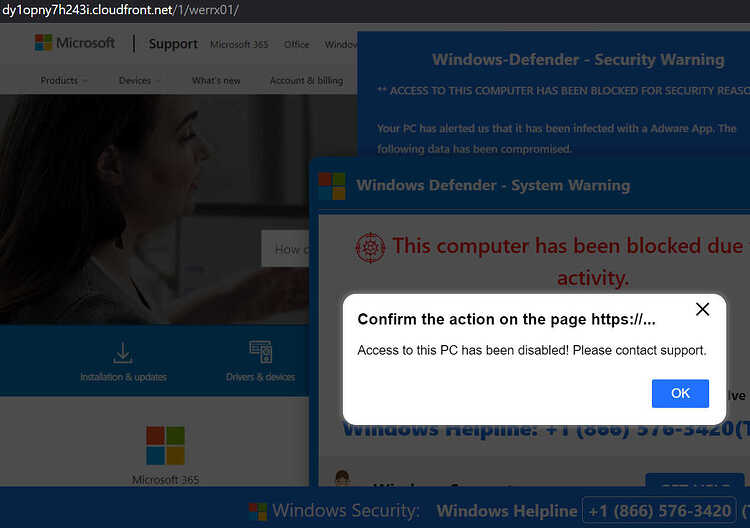Click the 'Installation & updates' label
This screenshot has width=750, height=528.
(x=123, y=377)
